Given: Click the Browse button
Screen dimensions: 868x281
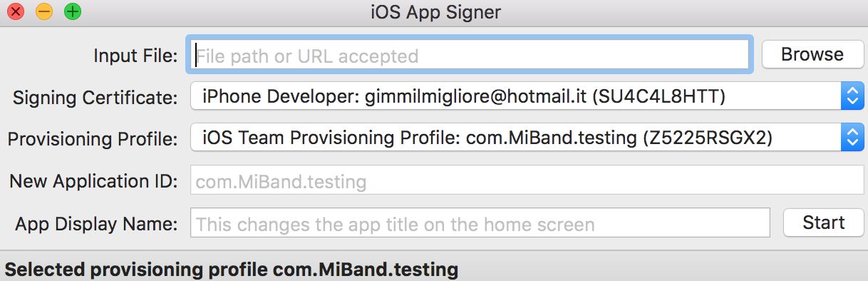Looking at the screenshot, I should 812,54.
